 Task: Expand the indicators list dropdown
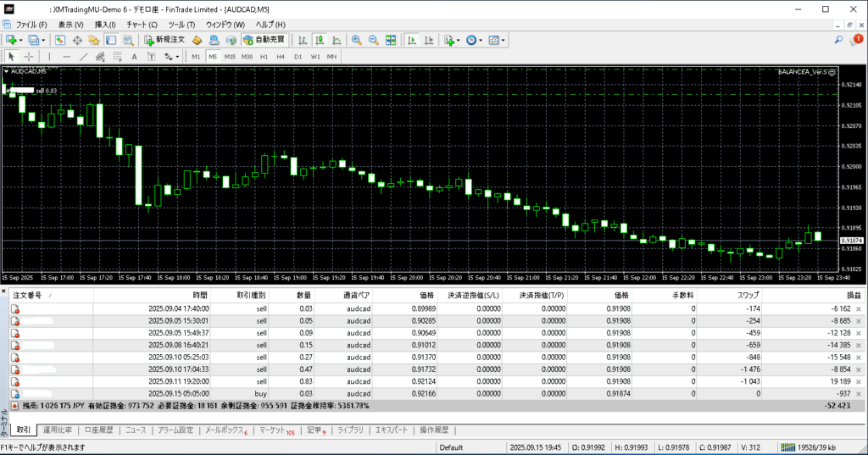pos(459,40)
